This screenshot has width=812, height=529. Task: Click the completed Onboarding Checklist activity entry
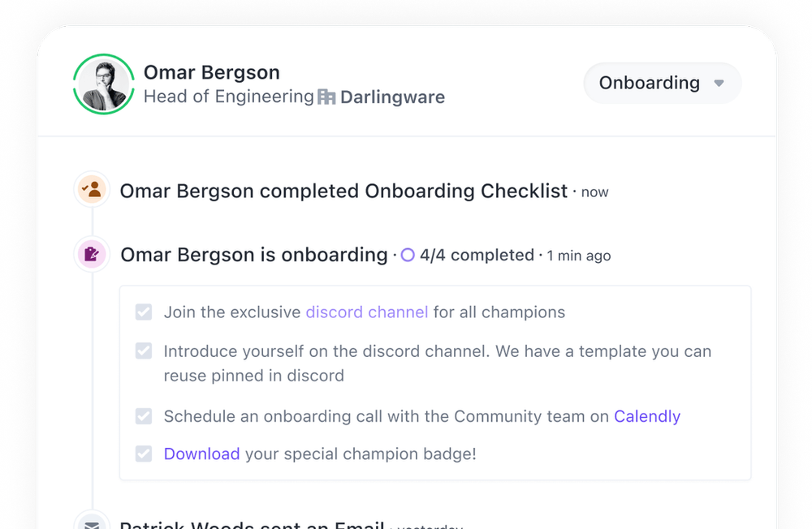click(x=343, y=191)
